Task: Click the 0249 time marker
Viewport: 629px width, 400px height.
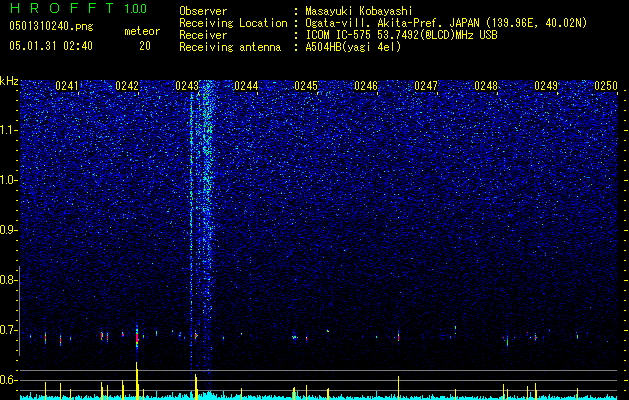Action: pos(546,86)
